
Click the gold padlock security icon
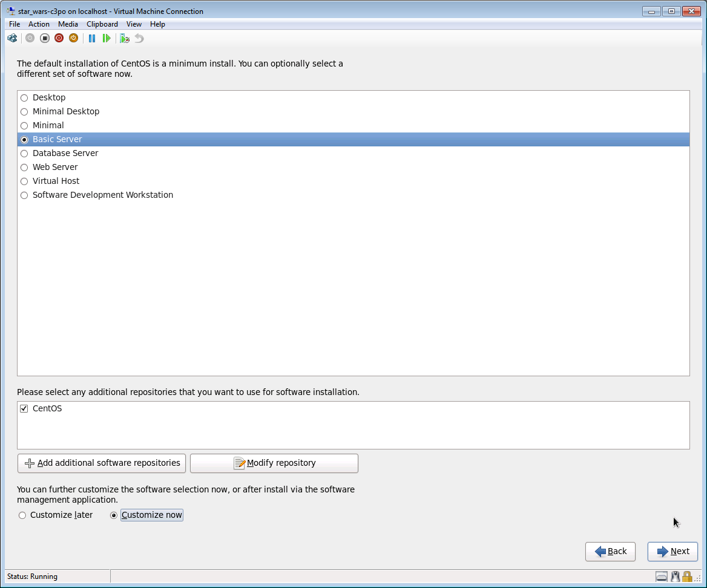tap(686, 577)
